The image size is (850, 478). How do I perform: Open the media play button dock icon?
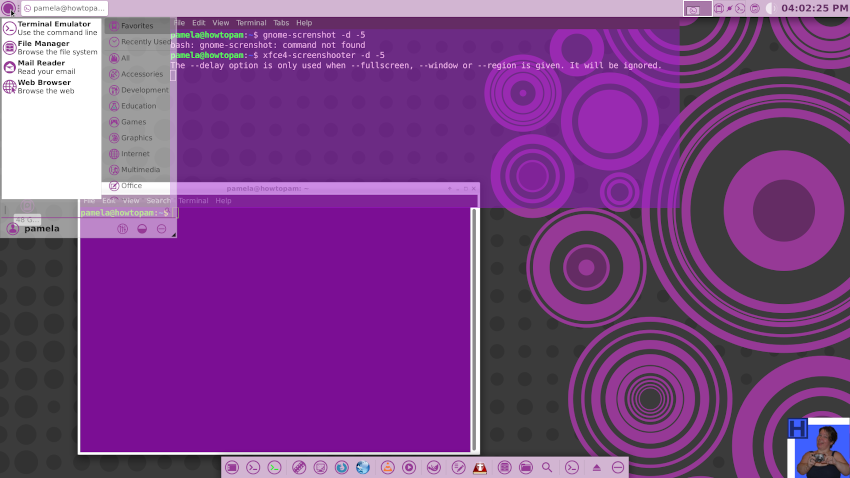click(x=409, y=467)
